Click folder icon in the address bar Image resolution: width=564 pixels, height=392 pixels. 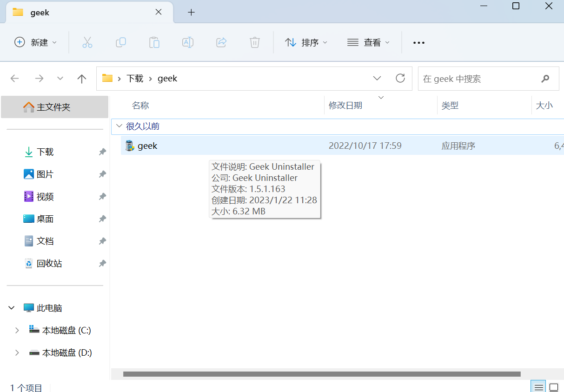tap(107, 78)
